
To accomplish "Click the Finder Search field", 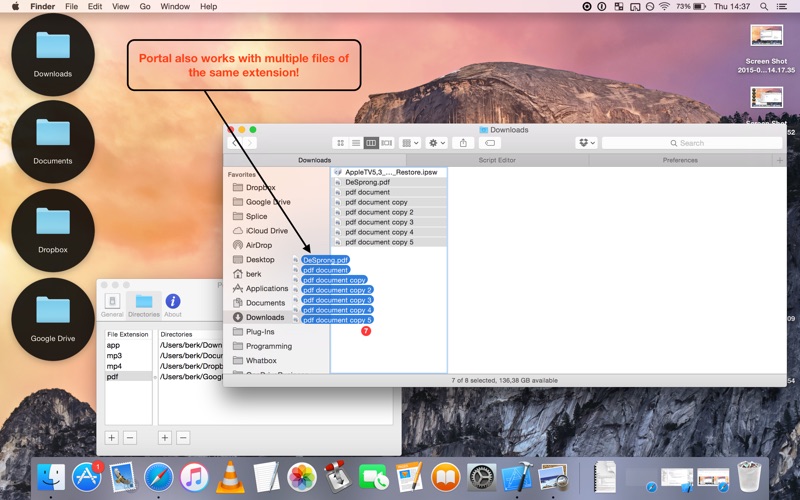I will click(x=692, y=143).
